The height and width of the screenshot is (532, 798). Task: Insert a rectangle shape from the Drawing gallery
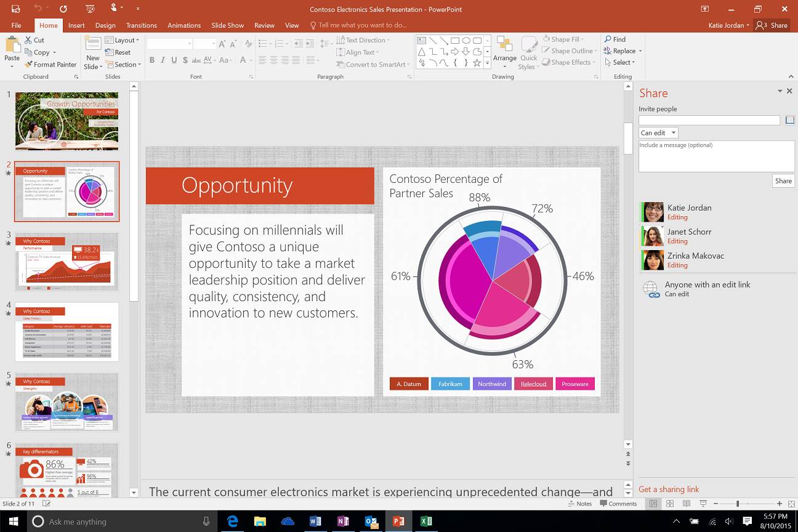[454, 39]
